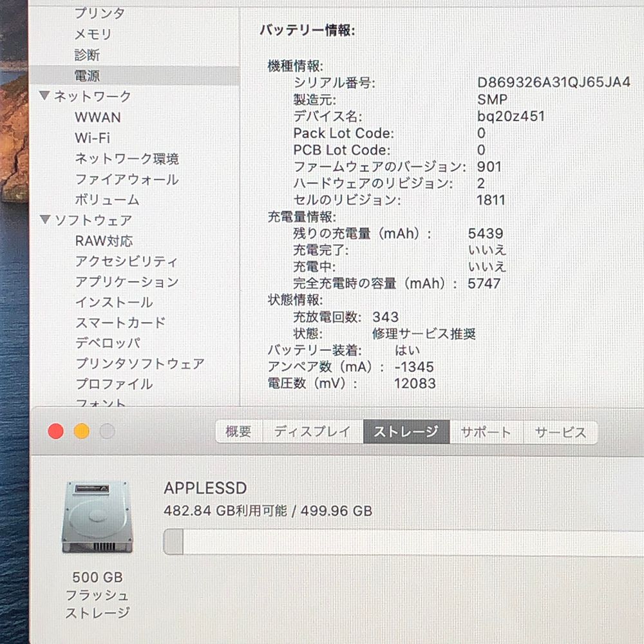Image resolution: width=644 pixels, height=644 pixels.
Task: Click the バッテリー情報 heading
Action: click(307, 30)
